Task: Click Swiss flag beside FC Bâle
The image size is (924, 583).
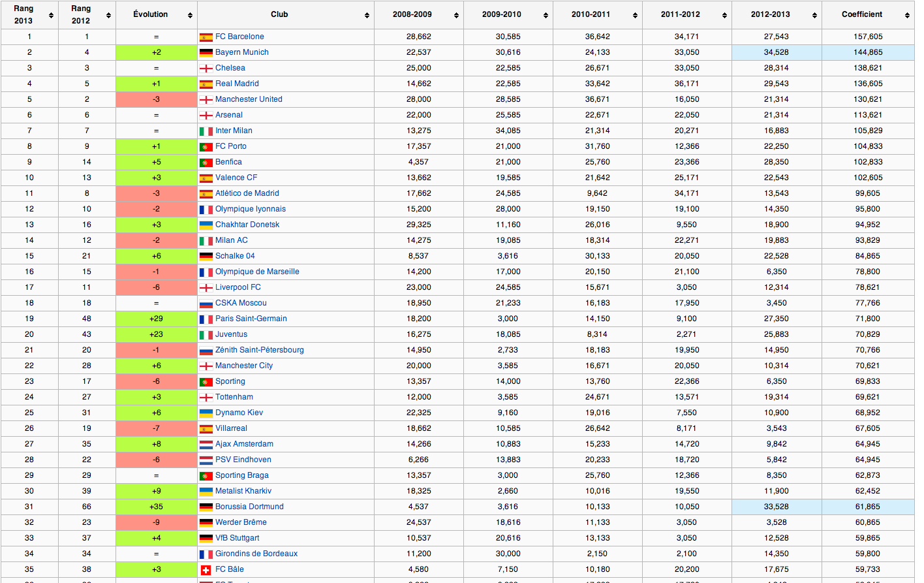Action: (x=206, y=570)
